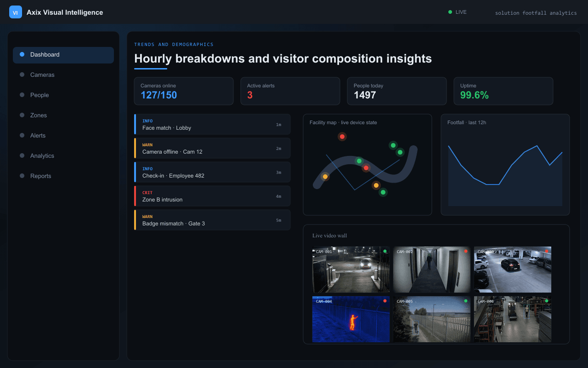Select the Check-in Employee 482 entry
This screenshot has width=588, height=368.
tap(212, 172)
